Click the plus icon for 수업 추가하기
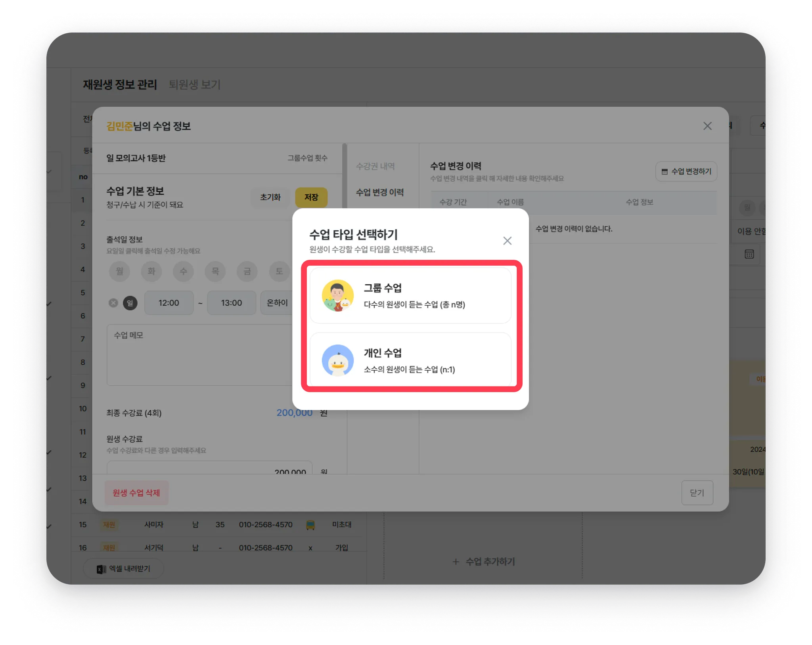The height and width of the screenshot is (645, 812). tap(456, 562)
